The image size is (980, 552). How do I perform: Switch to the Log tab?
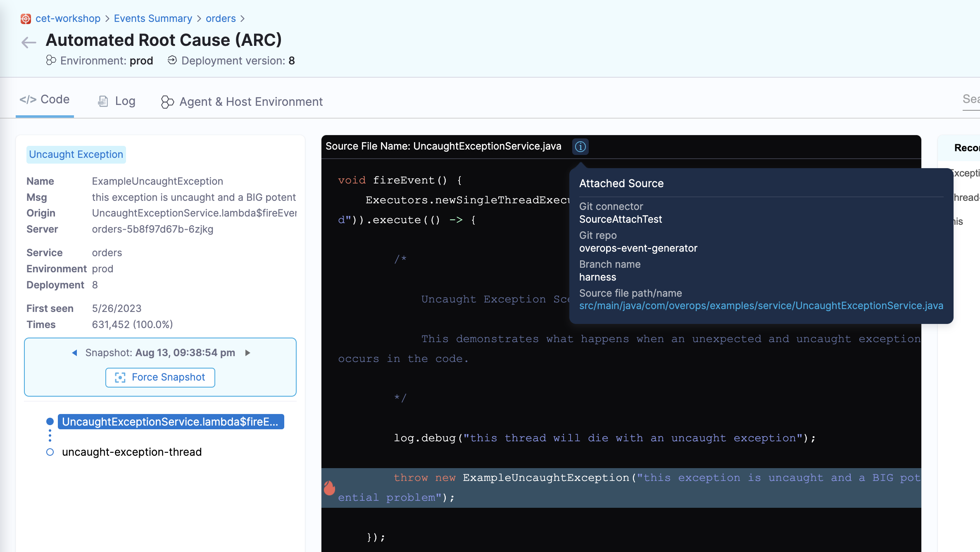[125, 101]
